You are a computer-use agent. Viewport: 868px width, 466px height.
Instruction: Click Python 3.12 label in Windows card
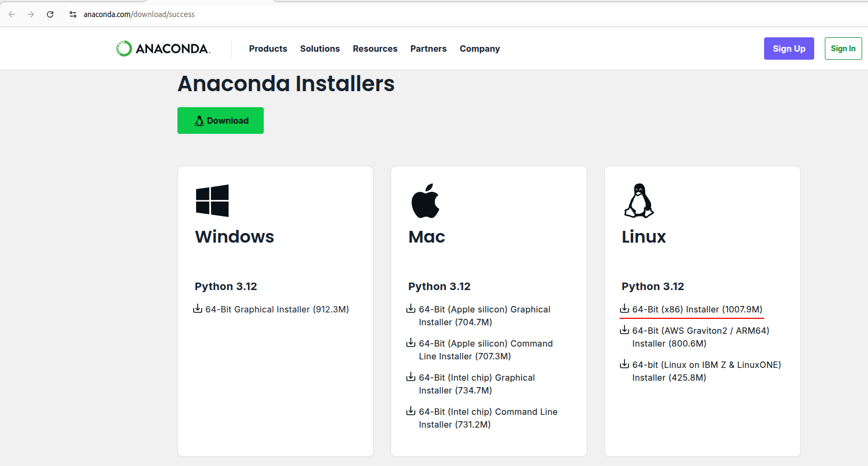(x=226, y=286)
